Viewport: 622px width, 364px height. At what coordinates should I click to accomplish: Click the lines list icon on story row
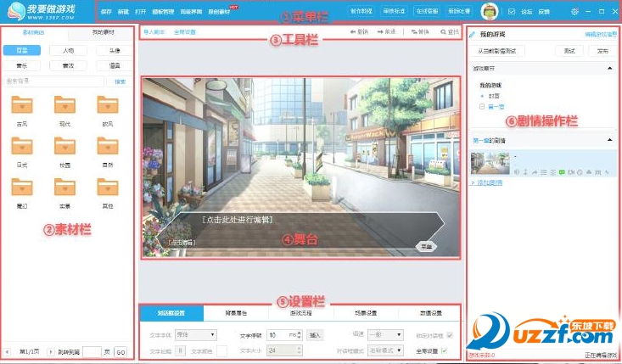click(543, 172)
